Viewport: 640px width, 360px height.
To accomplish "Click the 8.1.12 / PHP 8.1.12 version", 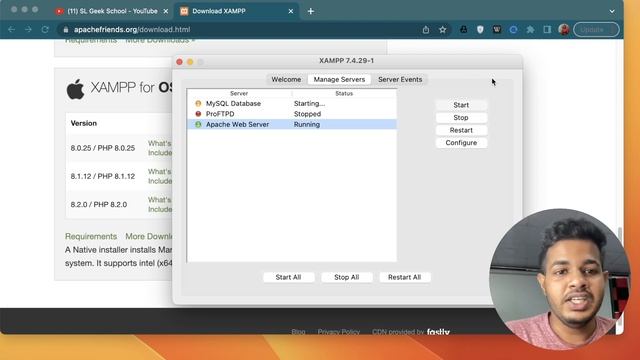I will coord(102,176).
